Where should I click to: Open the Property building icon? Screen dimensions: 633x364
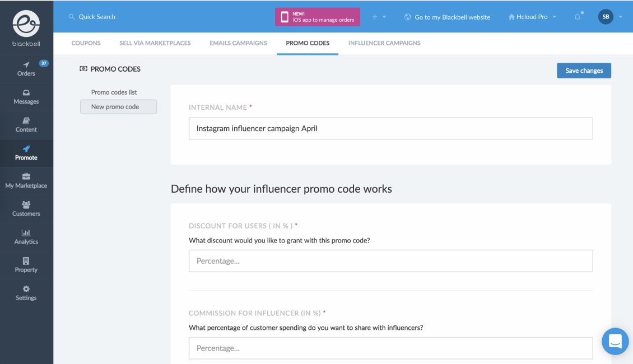pos(26,261)
